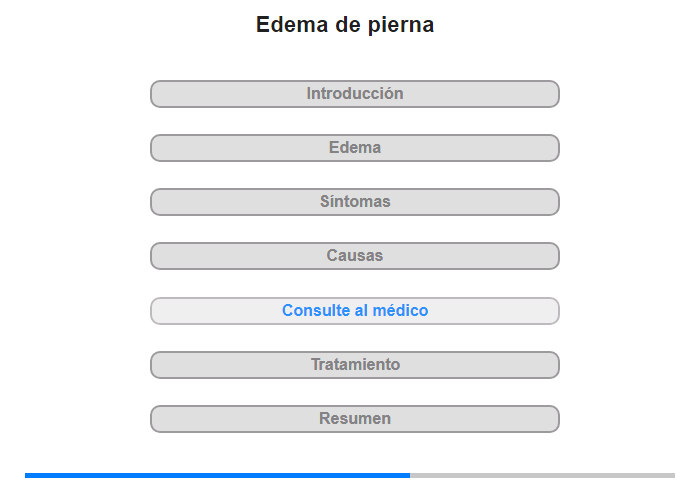Image resolution: width=700 pixels, height=480 pixels.
Task: Click the right end of the progress bar
Action: point(670,475)
